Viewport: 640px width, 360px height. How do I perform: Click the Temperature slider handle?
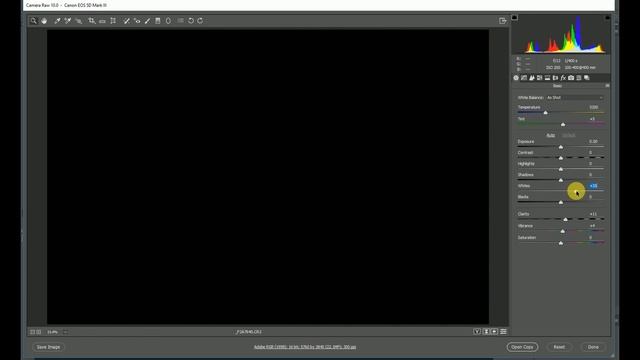coord(546,113)
